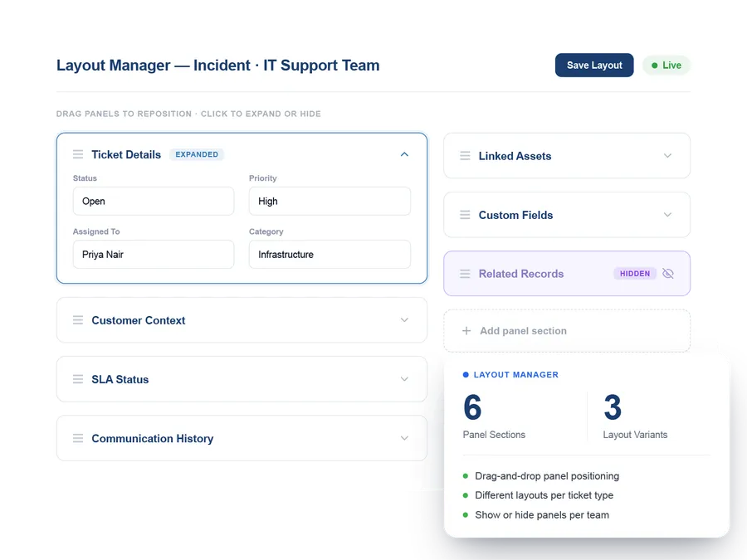Screen dimensions: 747x560
Task: Click the Layout Manager page heading
Action: 217,66
